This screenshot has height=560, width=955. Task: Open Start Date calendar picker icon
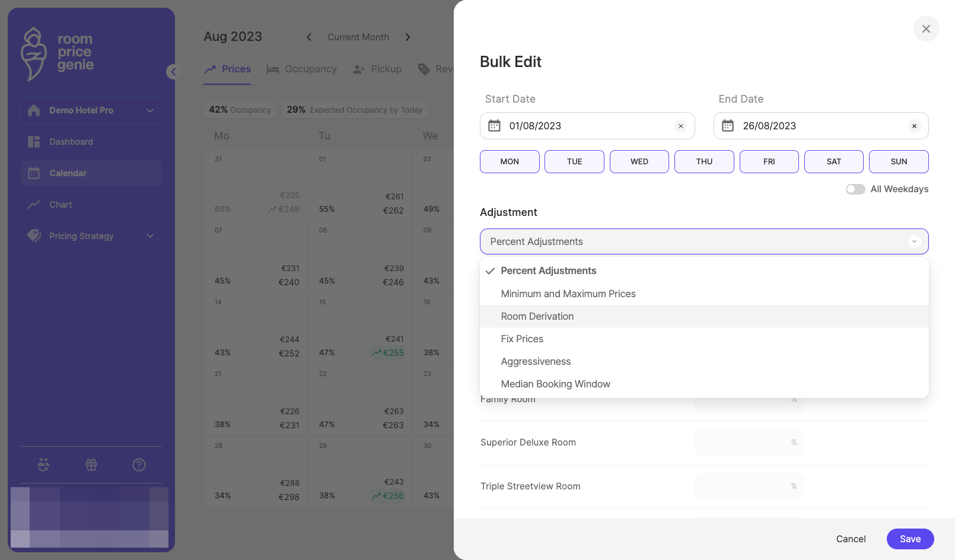click(494, 126)
